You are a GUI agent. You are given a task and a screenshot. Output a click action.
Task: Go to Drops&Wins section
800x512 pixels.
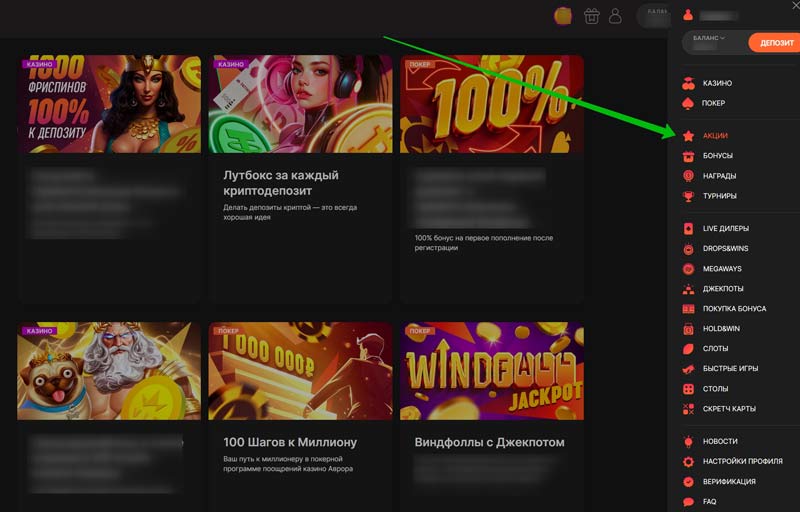(x=726, y=249)
